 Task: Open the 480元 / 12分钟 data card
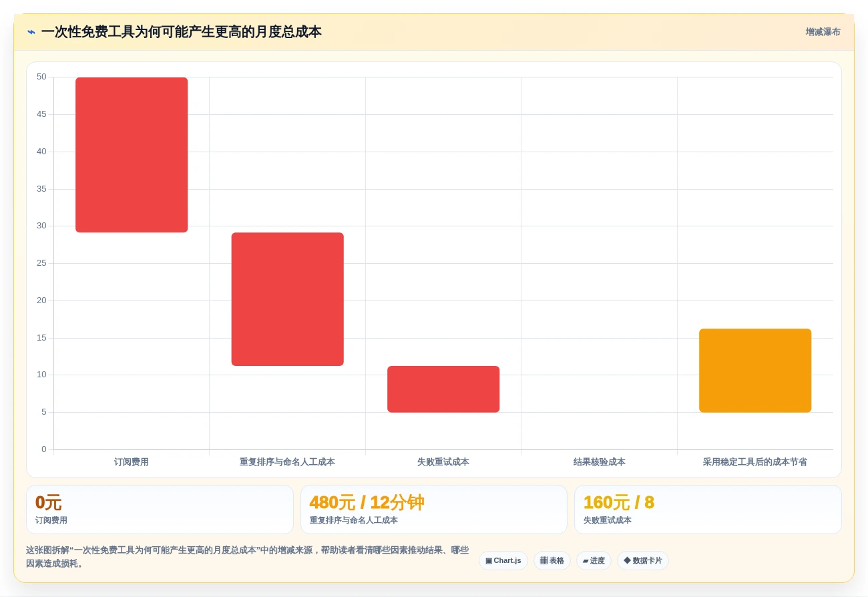pos(434,510)
